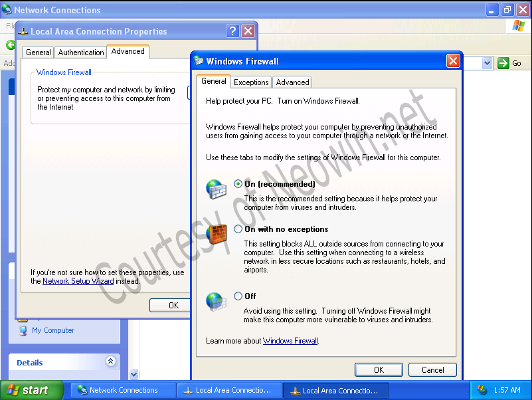Close the Windows Firewall dialog
This screenshot has width=532, height=400.
(x=453, y=61)
